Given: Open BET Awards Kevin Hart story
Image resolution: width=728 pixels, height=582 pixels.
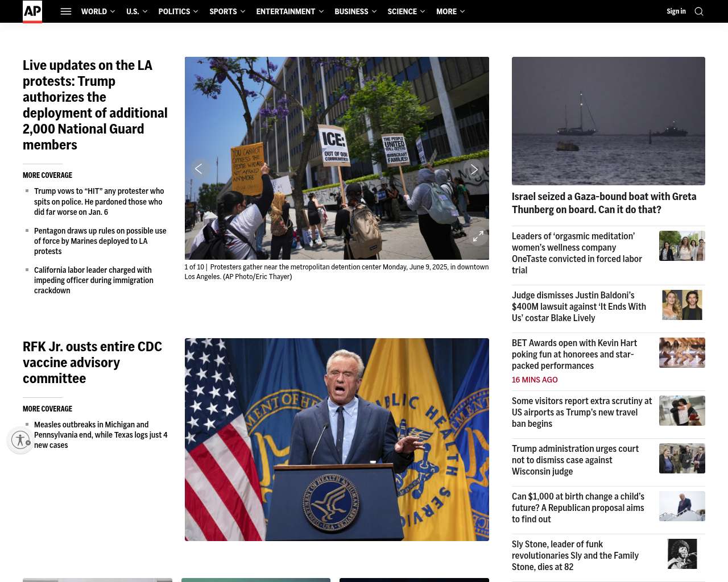Looking at the screenshot, I should click(x=574, y=354).
